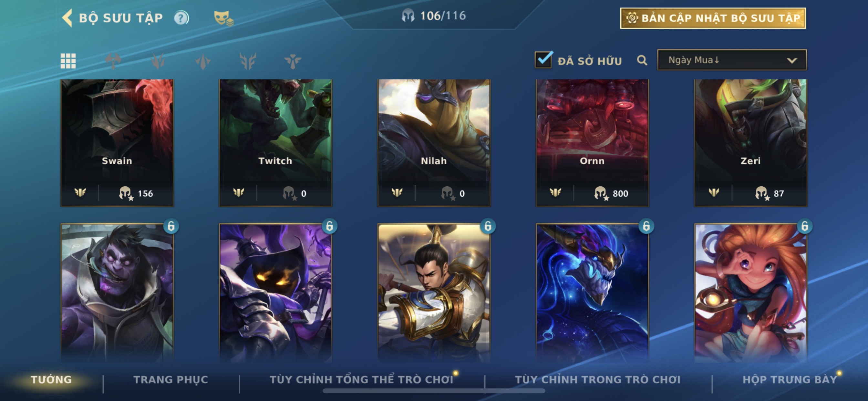Image resolution: width=868 pixels, height=401 pixels.
Task: Open Tùy Chỉnh Trong Trò Chơi tab
Action: (598, 379)
